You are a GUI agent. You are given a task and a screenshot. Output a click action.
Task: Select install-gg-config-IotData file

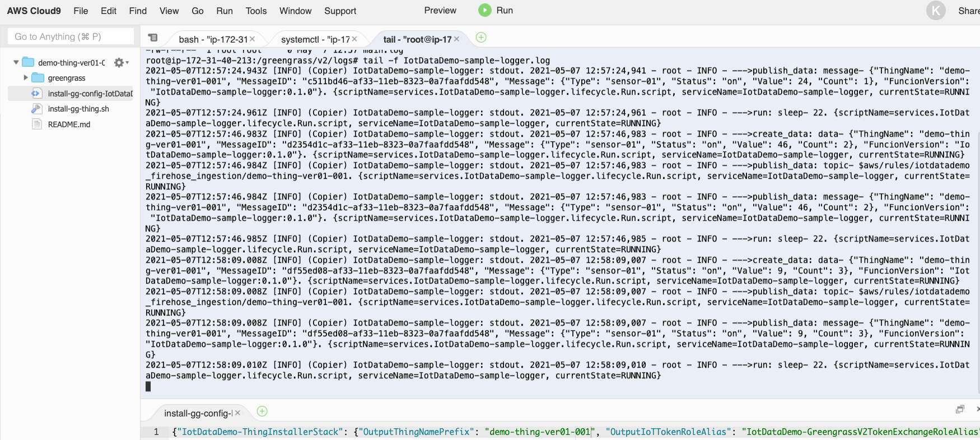tap(90, 94)
